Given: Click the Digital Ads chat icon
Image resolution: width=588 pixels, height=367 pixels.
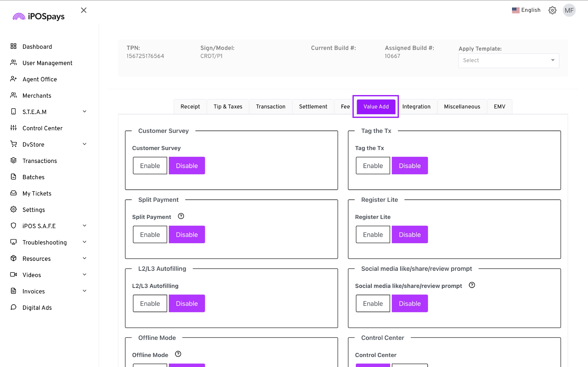Looking at the screenshot, I should coord(13,307).
